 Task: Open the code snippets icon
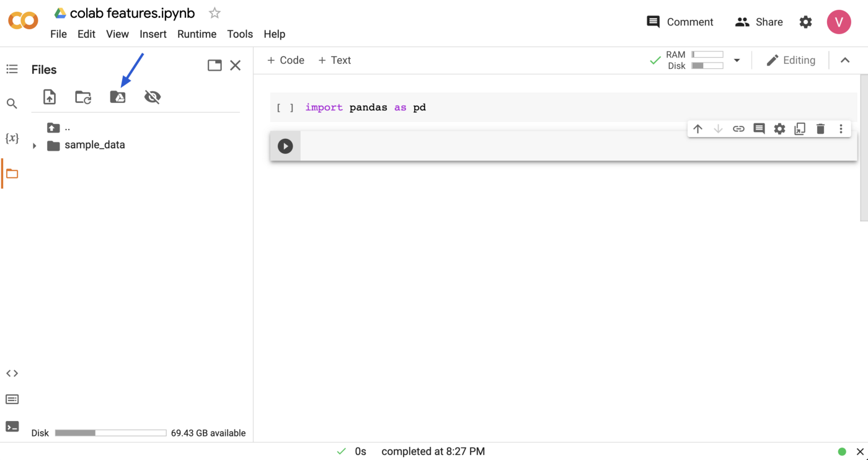click(12, 373)
